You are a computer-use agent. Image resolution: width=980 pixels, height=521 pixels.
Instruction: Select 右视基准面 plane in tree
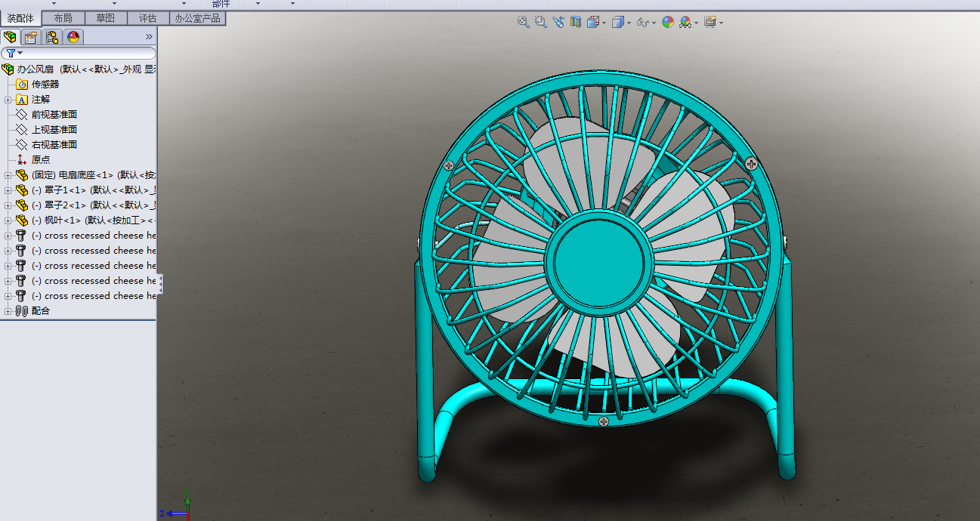point(54,145)
